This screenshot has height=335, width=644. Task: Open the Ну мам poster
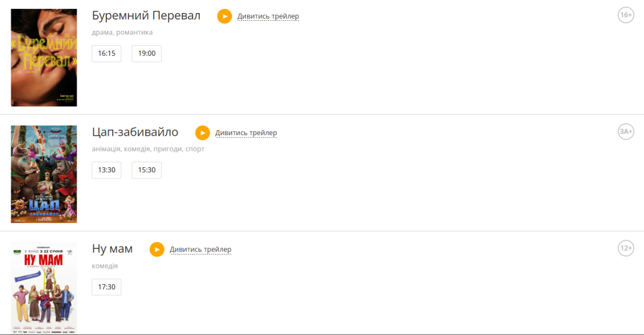point(44,288)
